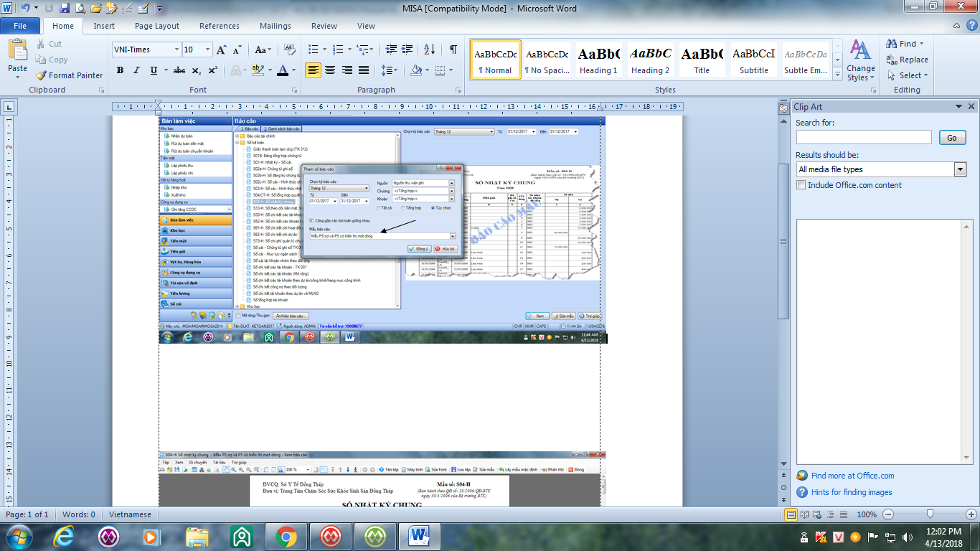Open the Select dropdown in Editing
This screenshot has height=551, width=980.
[x=907, y=75]
